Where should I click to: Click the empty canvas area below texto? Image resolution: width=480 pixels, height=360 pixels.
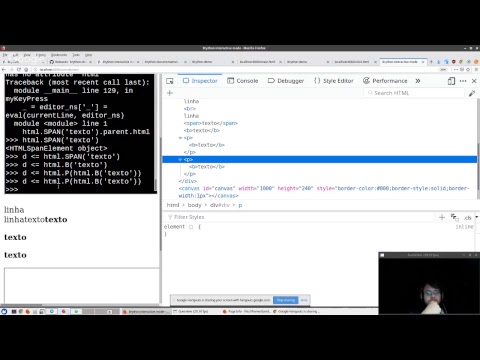[x=82, y=285]
